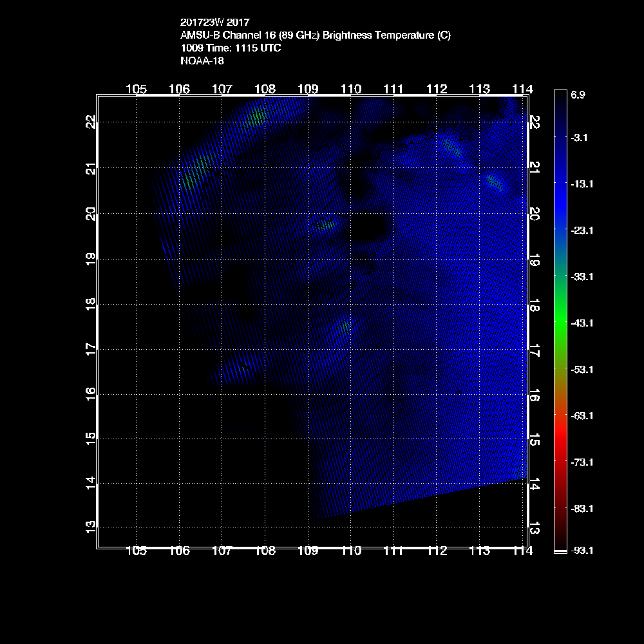This screenshot has width=644, height=644.
Task: Click the 114 longitude label on top axis
Action: (522, 88)
